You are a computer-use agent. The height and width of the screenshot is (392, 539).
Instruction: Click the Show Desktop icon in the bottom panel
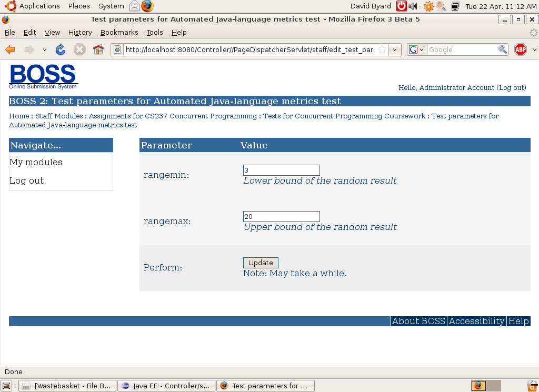coord(7,386)
